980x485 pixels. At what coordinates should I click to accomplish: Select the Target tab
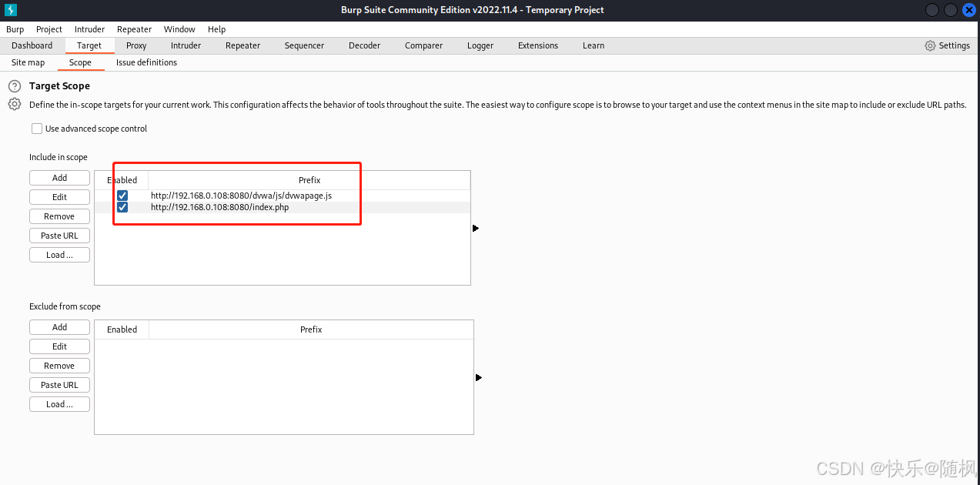pos(89,45)
